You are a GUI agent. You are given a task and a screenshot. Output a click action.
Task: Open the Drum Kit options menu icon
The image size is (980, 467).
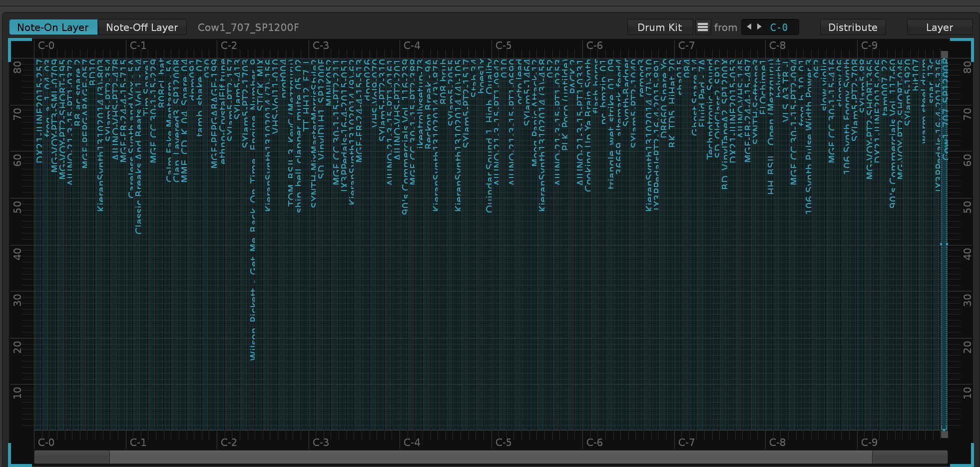click(703, 27)
